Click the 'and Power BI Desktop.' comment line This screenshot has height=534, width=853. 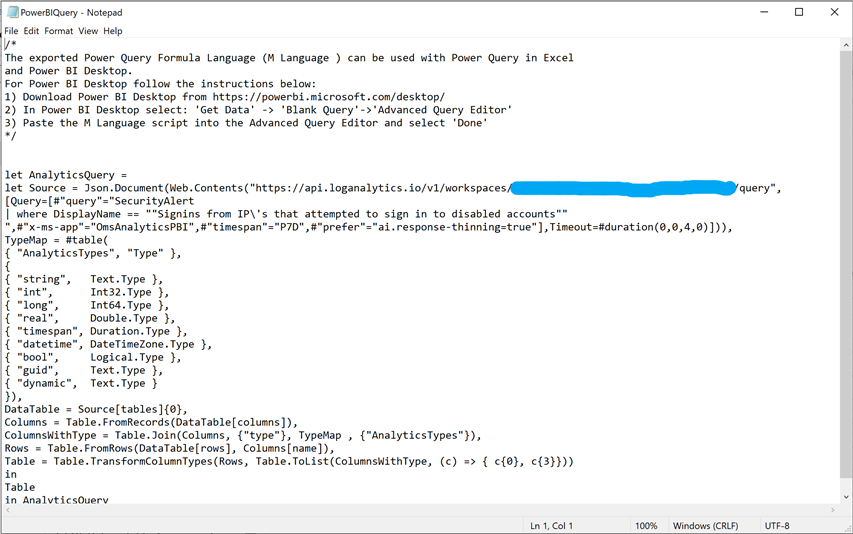(x=69, y=71)
